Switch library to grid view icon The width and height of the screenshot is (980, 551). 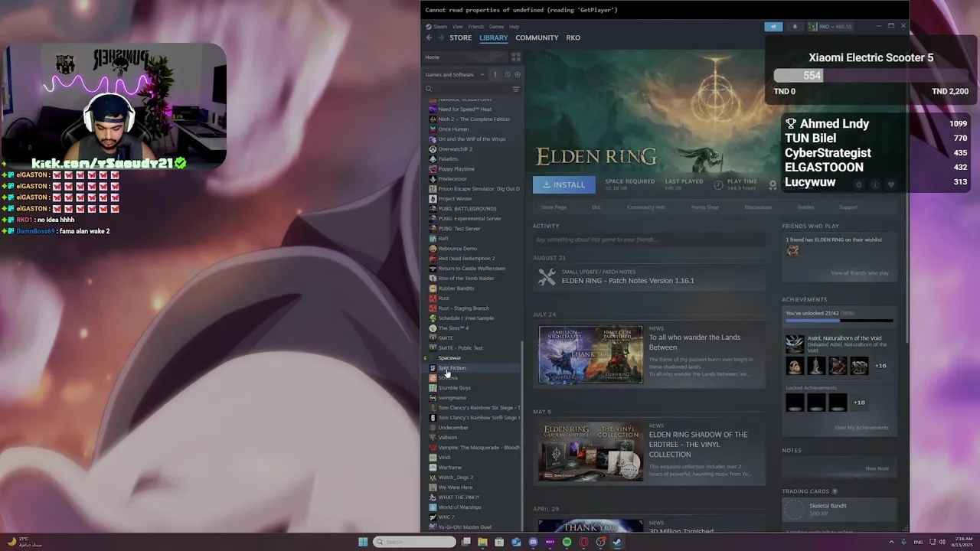(x=516, y=57)
